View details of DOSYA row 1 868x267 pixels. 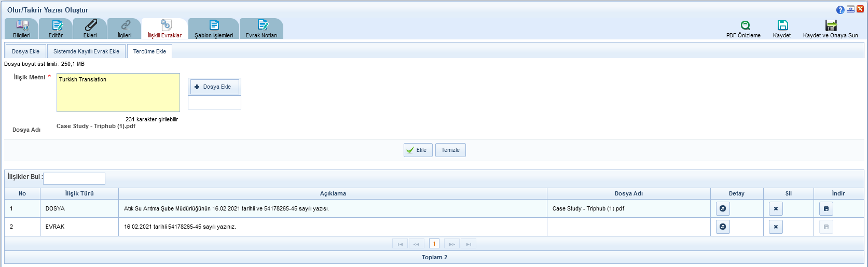point(723,208)
